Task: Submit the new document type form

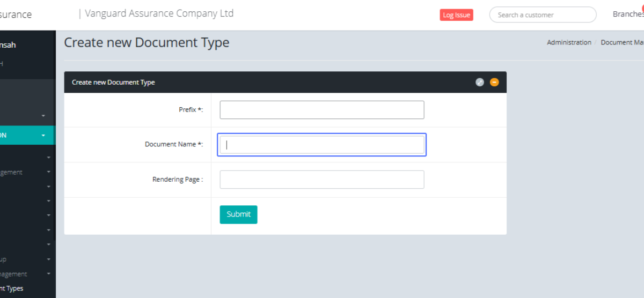Action: tap(238, 214)
